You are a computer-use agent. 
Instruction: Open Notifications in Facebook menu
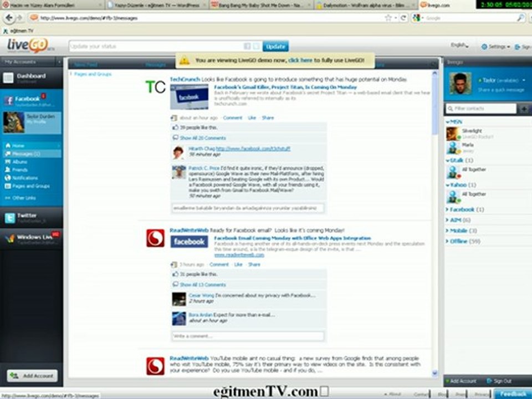[25, 178]
